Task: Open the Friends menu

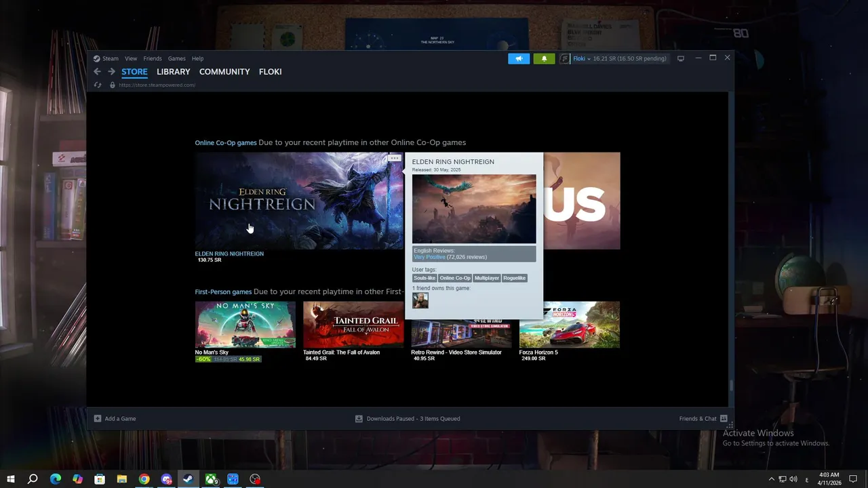Action: point(153,58)
